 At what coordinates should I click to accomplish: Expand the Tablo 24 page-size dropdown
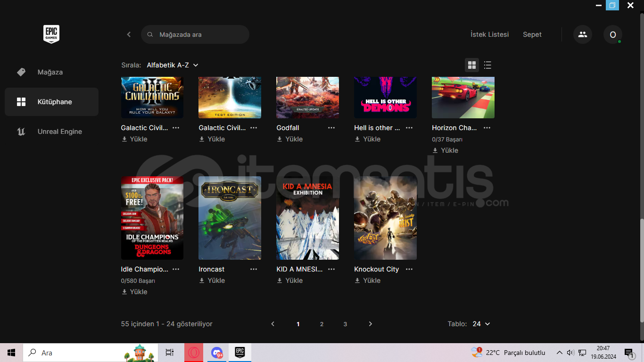pyautogui.click(x=481, y=324)
